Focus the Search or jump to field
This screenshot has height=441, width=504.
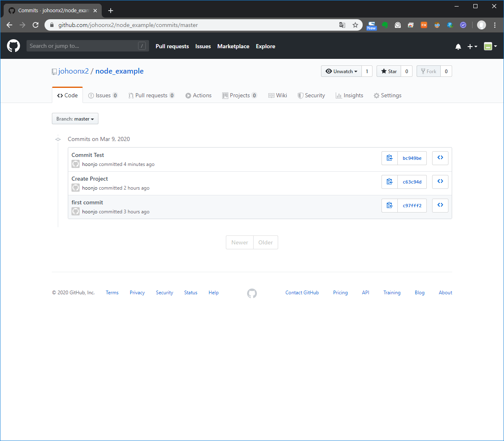(x=87, y=46)
